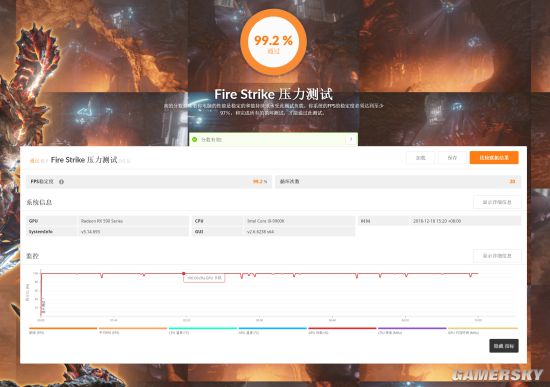Viewport: 550px width, 387px height.
Task: Click the 加载 button
Action: coord(420,158)
